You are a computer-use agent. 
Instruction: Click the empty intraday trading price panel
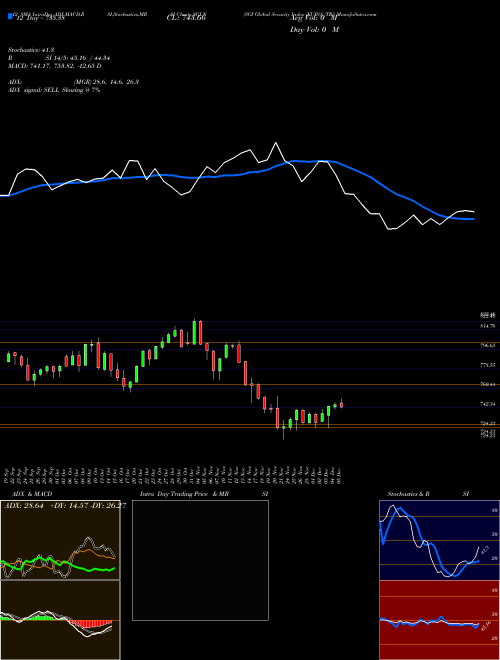200,560
